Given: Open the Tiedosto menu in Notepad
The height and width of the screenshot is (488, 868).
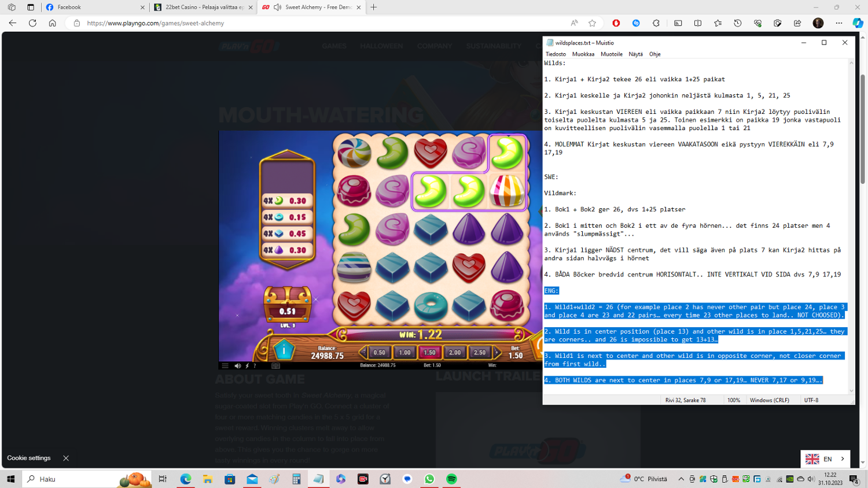Looking at the screenshot, I should (x=556, y=54).
